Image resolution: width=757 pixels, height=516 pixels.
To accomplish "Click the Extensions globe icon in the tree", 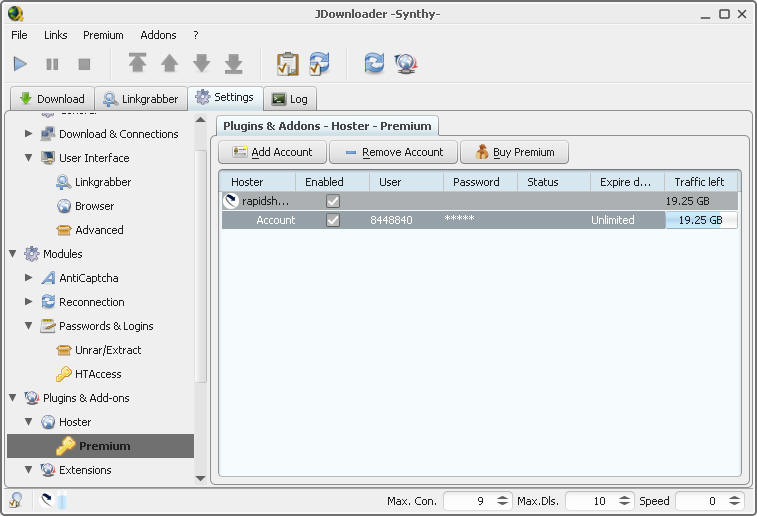I will click(48, 470).
